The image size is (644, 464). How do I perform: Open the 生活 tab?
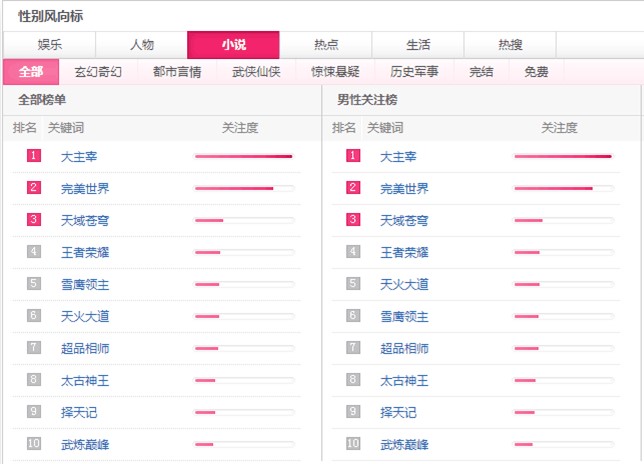click(418, 45)
